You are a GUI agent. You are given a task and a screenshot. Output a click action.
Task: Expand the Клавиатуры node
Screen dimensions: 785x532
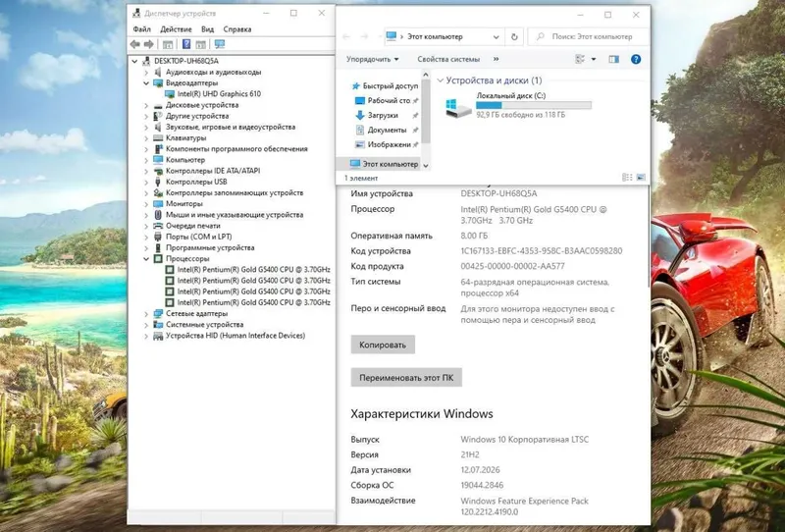[146, 138]
